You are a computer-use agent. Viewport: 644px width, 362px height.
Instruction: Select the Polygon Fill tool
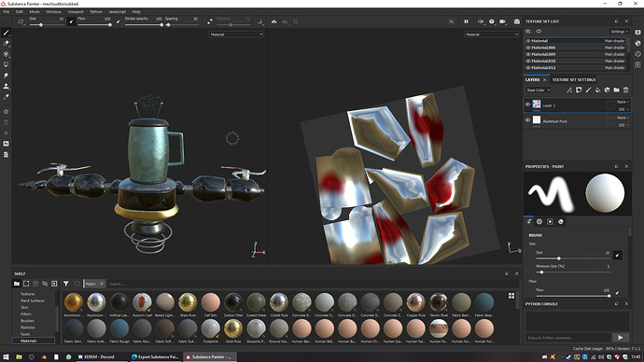pyautogui.click(x=7, y=64)
